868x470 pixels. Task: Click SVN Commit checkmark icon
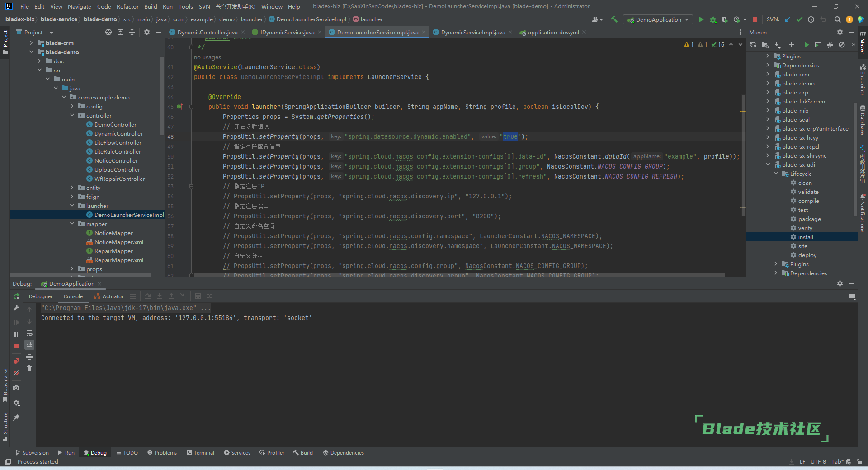pyautogui.click(x=799, y=19)
